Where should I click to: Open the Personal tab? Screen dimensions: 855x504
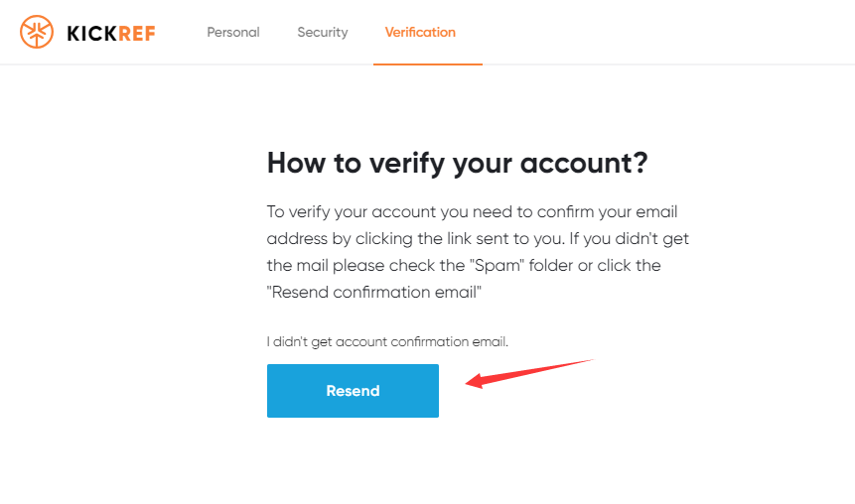233,32
